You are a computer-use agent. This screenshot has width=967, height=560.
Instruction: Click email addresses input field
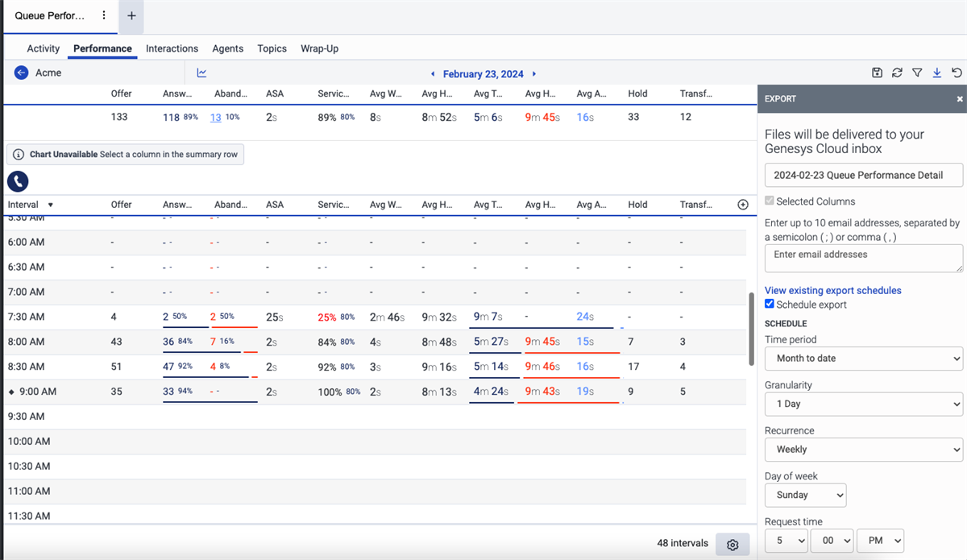tap(864, 259)
